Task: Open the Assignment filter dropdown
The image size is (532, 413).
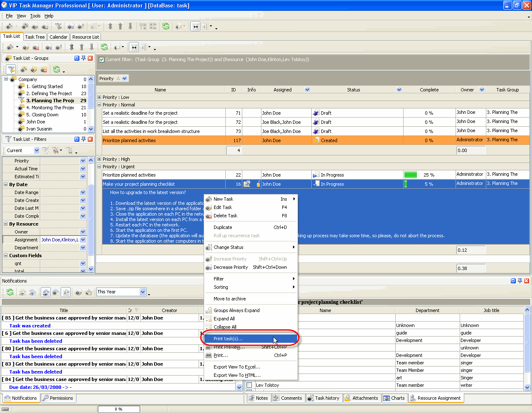Action: (x=83, y=240)
